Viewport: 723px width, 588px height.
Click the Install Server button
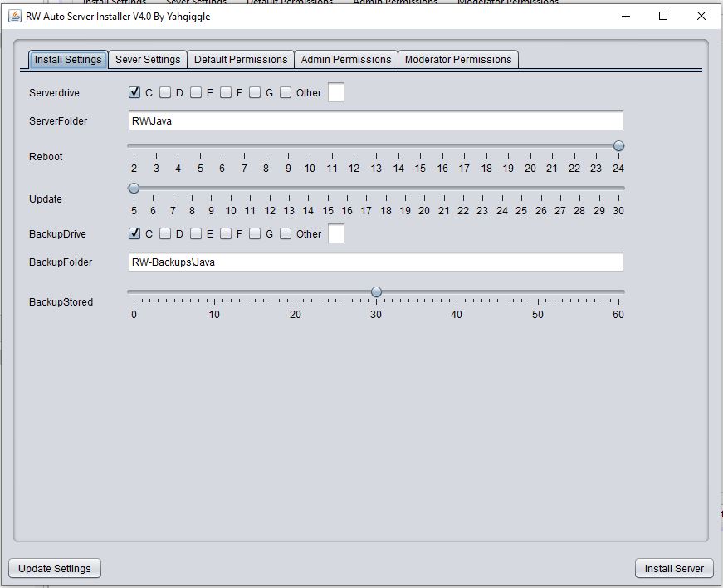tap(673, 569)
